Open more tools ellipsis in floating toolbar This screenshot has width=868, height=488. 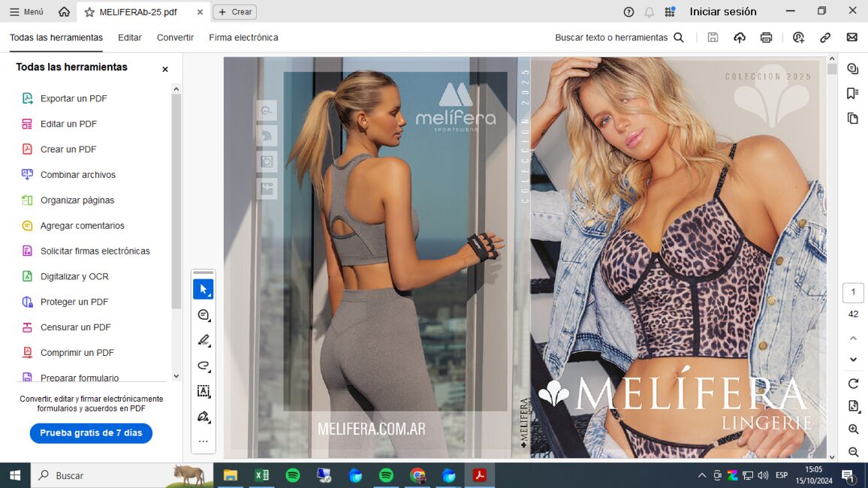click(203, 441)
